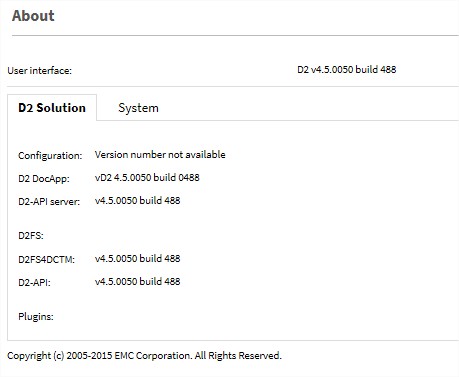Viewport: 459px width, 377px height.
Task: Click the D2-API server label
Action: (x=49, y=202)
